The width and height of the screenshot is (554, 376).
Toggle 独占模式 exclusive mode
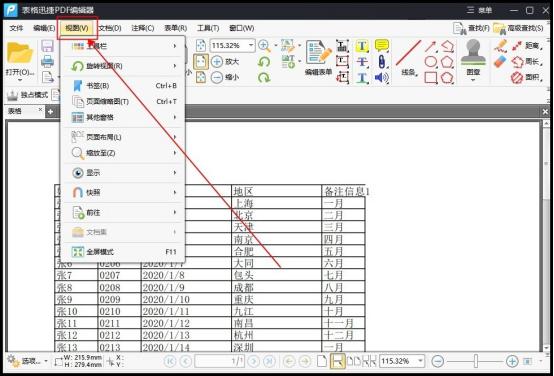pos(28,95)
